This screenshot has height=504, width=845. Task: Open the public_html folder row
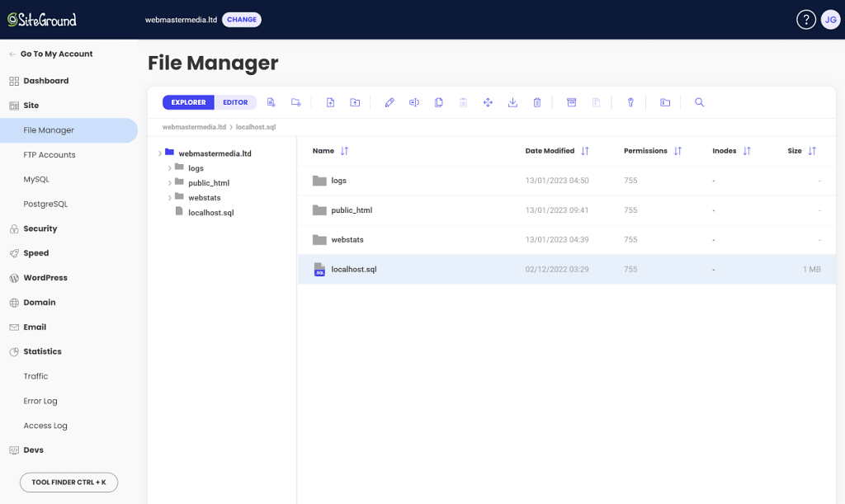point(352,210)
